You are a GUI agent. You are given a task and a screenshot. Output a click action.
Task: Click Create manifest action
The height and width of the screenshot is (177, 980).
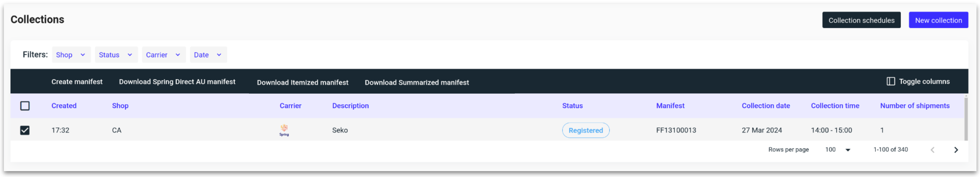click(77, 82)
